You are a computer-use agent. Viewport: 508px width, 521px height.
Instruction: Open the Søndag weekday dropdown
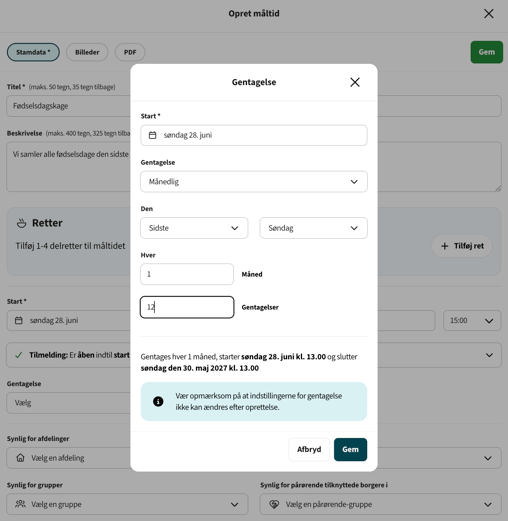click(x=314, y=228)
